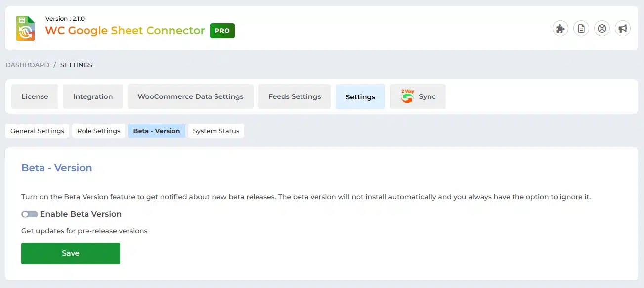This screenshot has height=288, width=644.
Task: Open the General Settings sub-tab
Action: [37, 131]
